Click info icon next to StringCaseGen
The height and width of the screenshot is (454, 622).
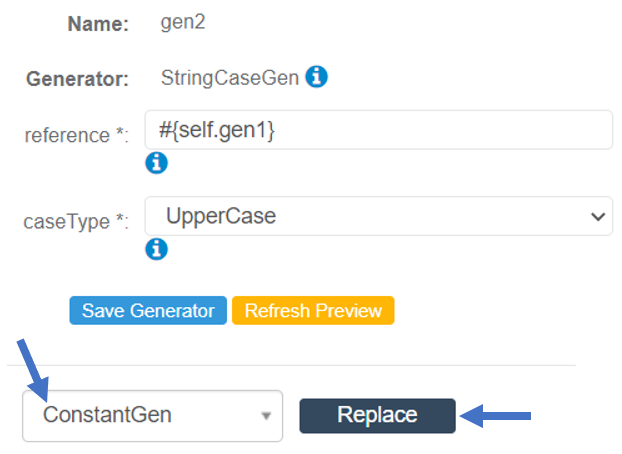317,77
